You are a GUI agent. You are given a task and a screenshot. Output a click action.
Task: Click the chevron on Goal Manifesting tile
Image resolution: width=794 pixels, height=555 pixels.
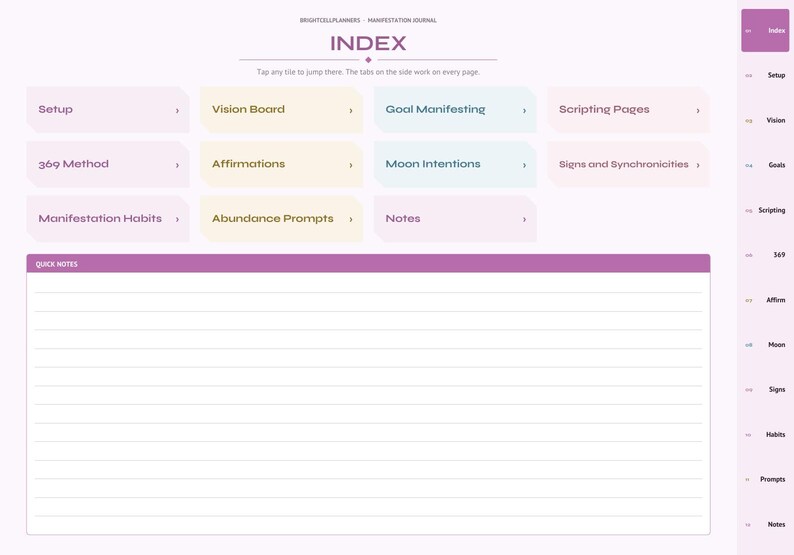point(524,110)
